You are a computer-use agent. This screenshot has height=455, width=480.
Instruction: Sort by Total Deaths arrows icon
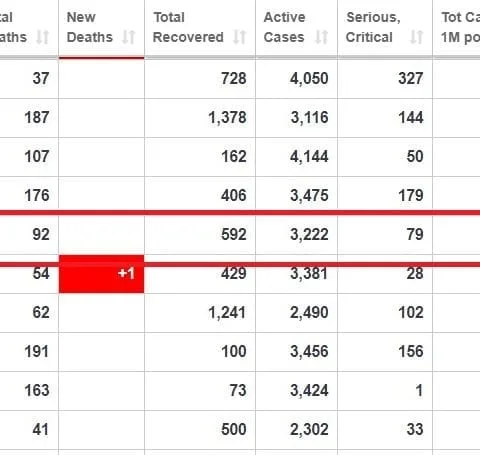coord(43,37)
